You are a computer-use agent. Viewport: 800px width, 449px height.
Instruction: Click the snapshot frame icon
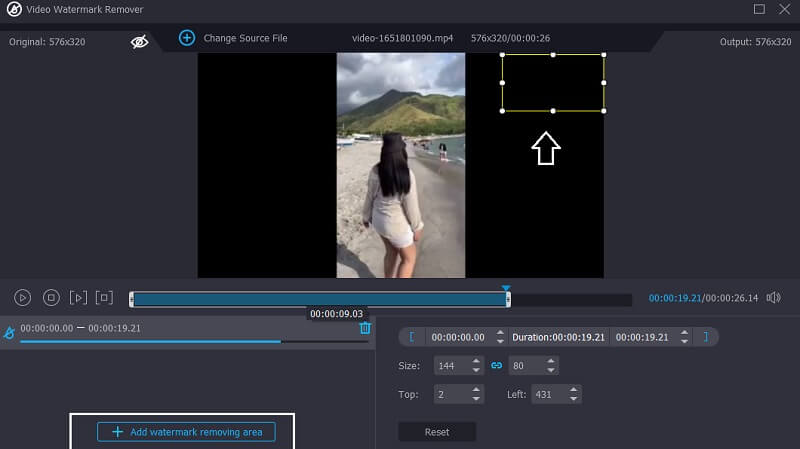pyautogui.click(x=105, y=298)
